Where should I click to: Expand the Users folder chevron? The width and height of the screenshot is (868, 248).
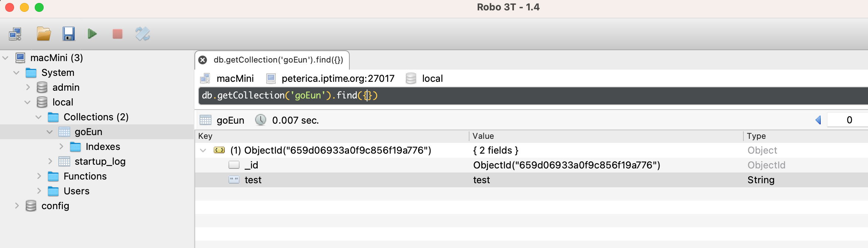pos(39,191)
